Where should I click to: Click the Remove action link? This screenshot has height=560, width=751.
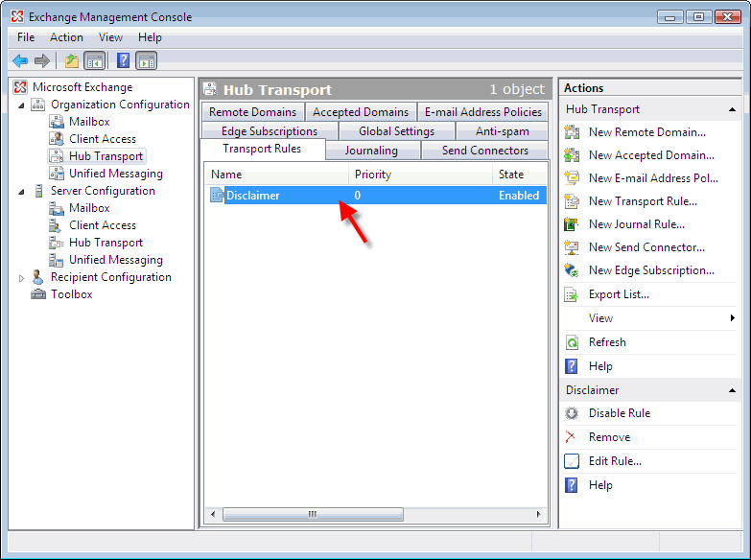coord(609,437)
